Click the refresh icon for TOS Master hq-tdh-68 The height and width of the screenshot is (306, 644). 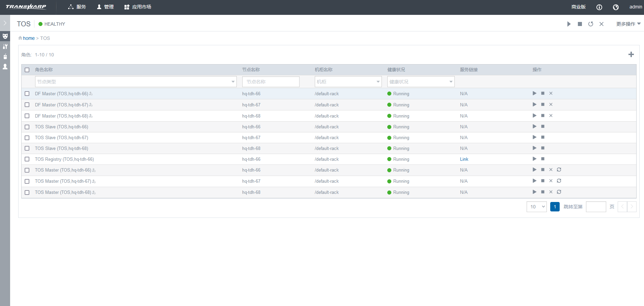559,192
